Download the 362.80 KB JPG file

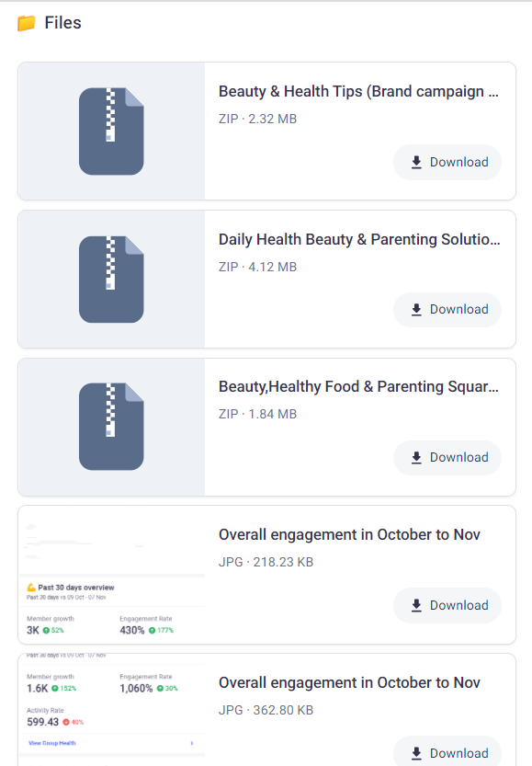[447, 752]
